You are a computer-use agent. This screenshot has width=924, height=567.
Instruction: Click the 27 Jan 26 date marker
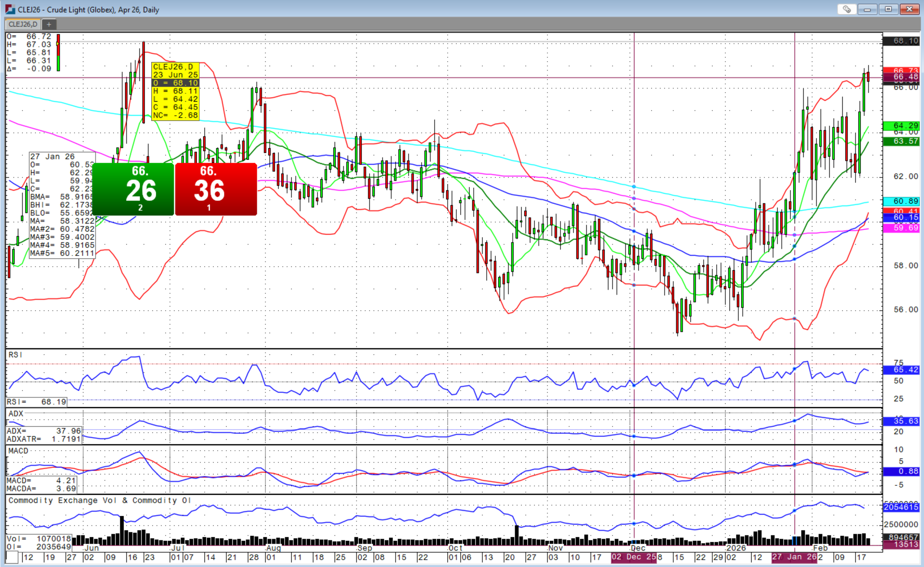(794, 557)
